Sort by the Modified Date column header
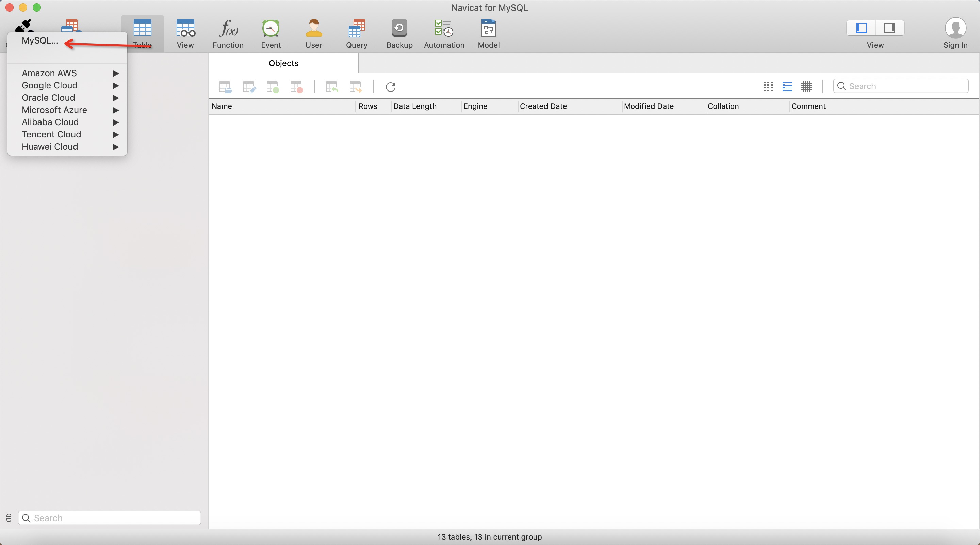 pos(664,106)
